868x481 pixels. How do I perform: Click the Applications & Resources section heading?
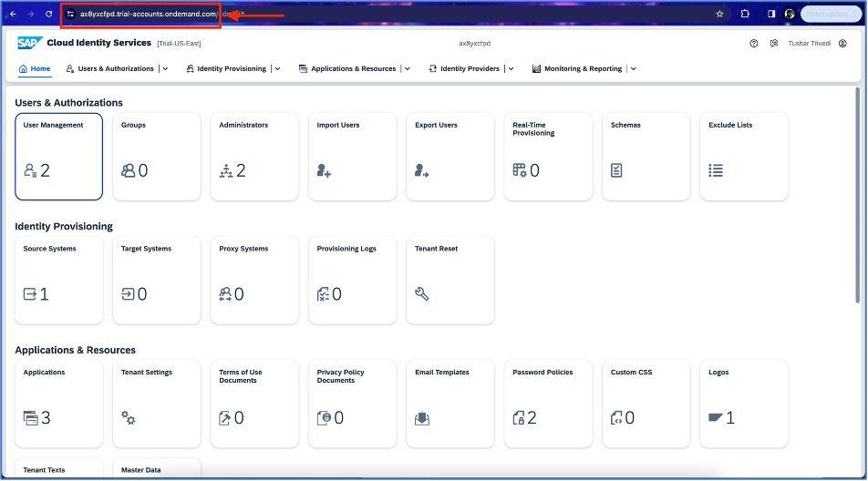[76, 350]
